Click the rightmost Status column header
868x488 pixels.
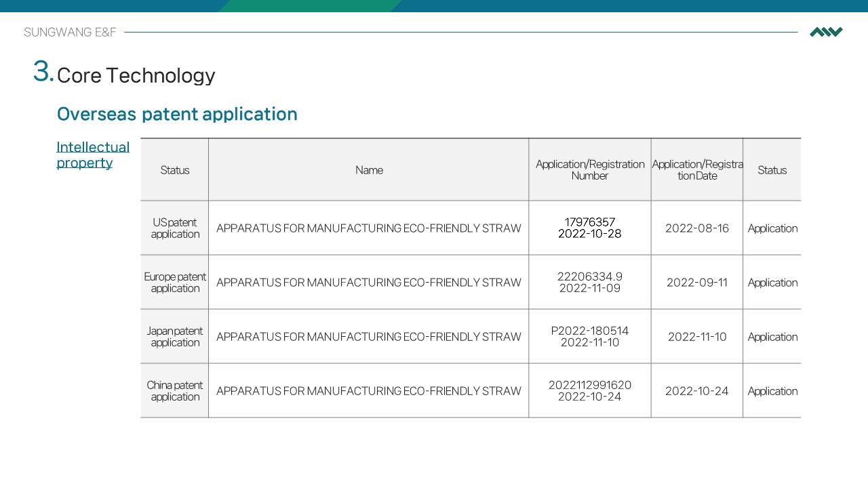pyautogui.click(x=772, y=170)
